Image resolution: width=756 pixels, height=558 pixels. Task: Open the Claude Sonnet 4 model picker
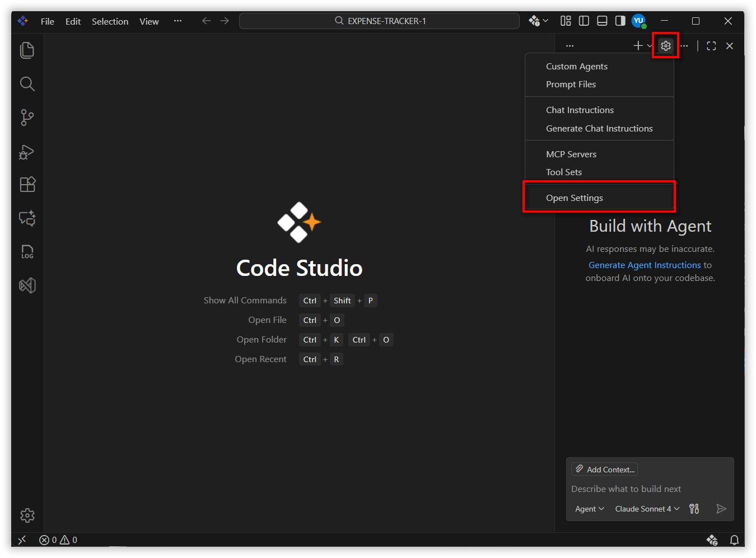point(647,509)
